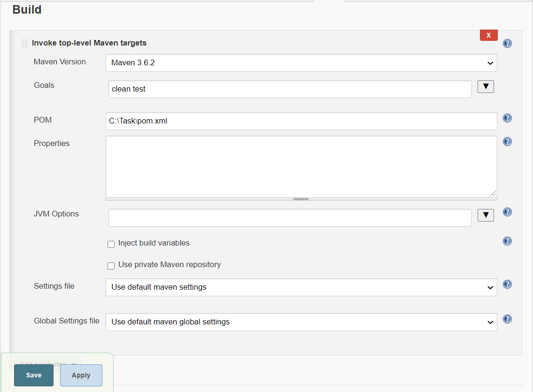Open help for Inject build variables option

point(507,241)
